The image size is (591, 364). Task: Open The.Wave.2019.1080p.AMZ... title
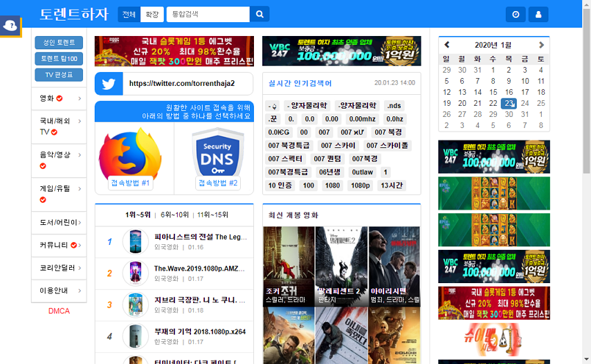click(199, 269)
